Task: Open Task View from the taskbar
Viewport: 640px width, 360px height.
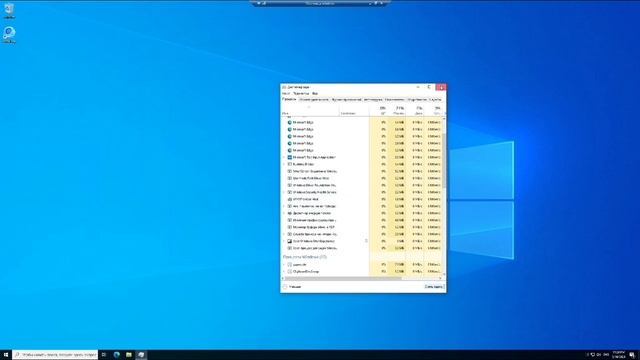Action: coord(104,355)
